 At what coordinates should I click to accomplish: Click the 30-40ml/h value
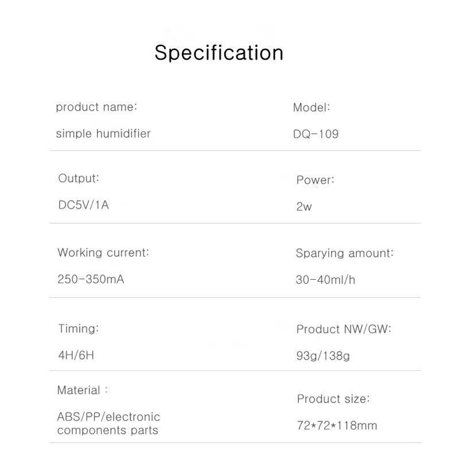[325, 280]
